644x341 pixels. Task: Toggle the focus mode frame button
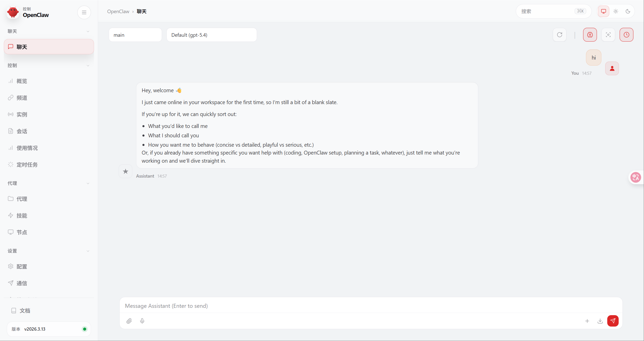tap(608, 35)
